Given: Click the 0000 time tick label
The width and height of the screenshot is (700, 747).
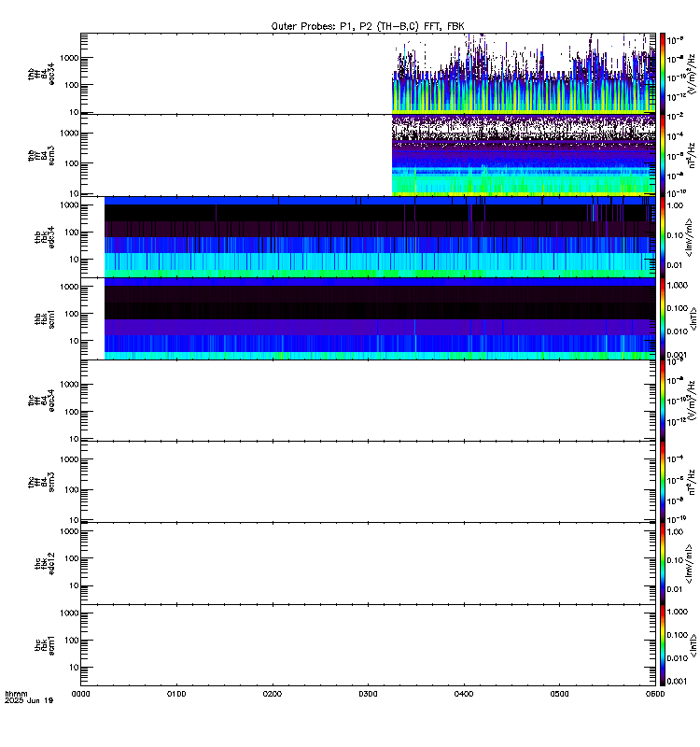Looking at the screenshot, I should 80,694.
